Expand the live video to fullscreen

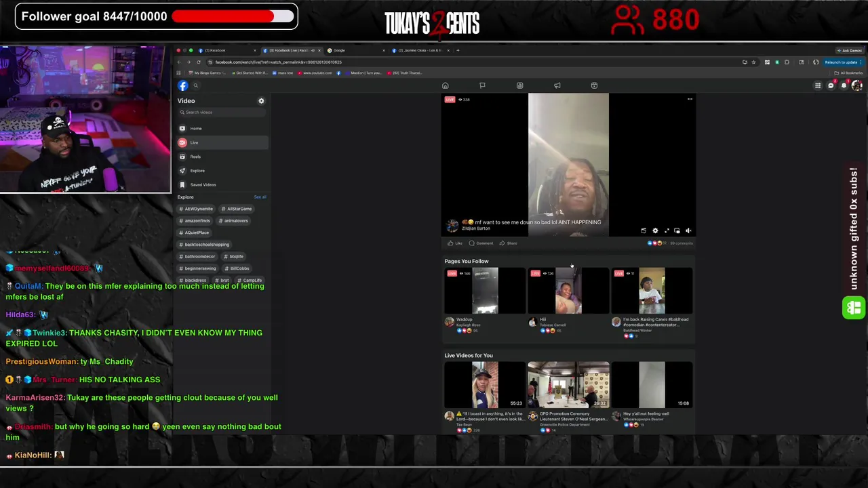point(666,231)
